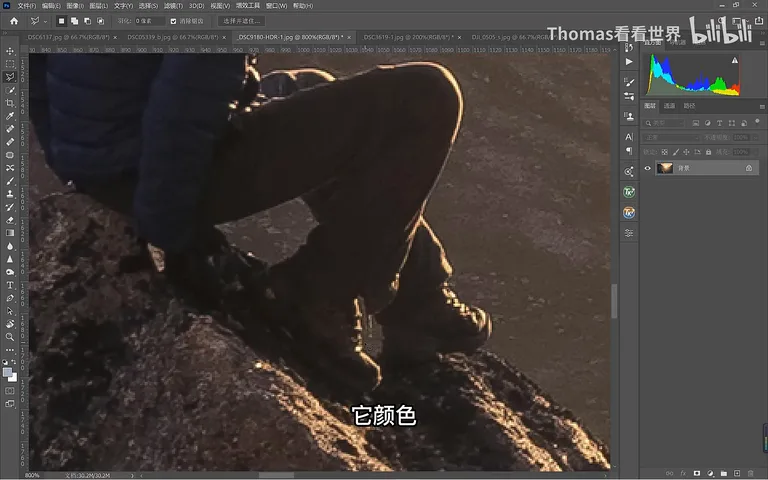Select the Zoom tool

click(10, 337)
